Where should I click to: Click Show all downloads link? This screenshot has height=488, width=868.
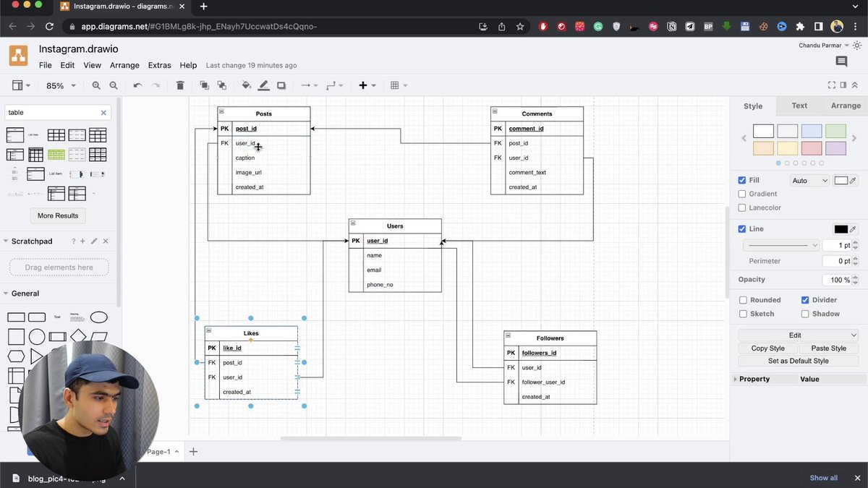point(824,478)
